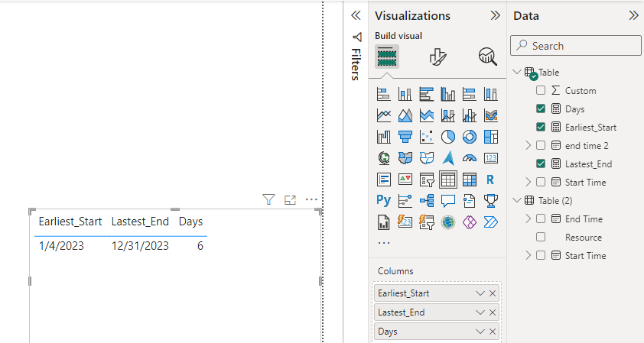
Task: Open the Days column field dropdown
Action: pyautogui.click(x=480, y=332)
